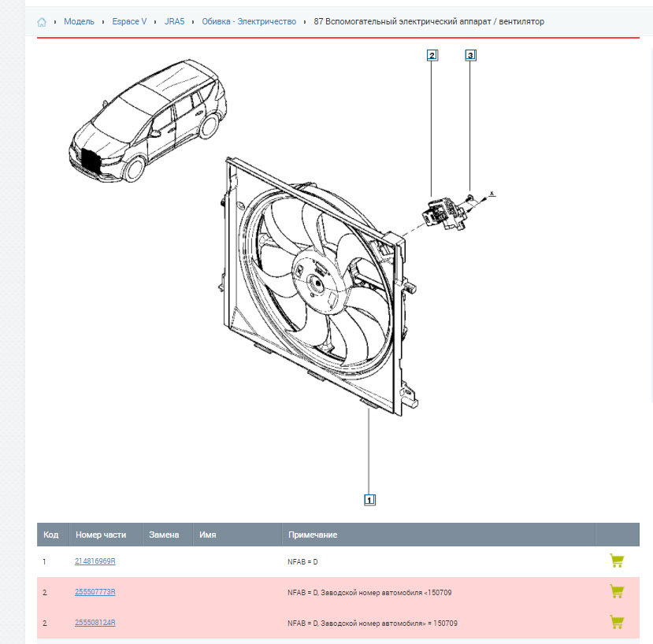Click the fan assembly in the diagram
The image size is (653, 644).
click(315, 283)
